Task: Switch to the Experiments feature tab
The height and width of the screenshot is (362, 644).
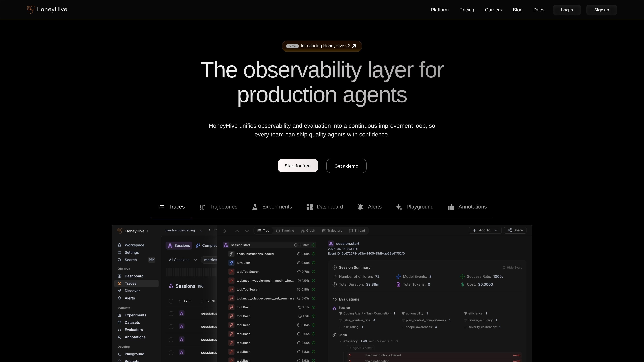Action: (x=272, y=207)
